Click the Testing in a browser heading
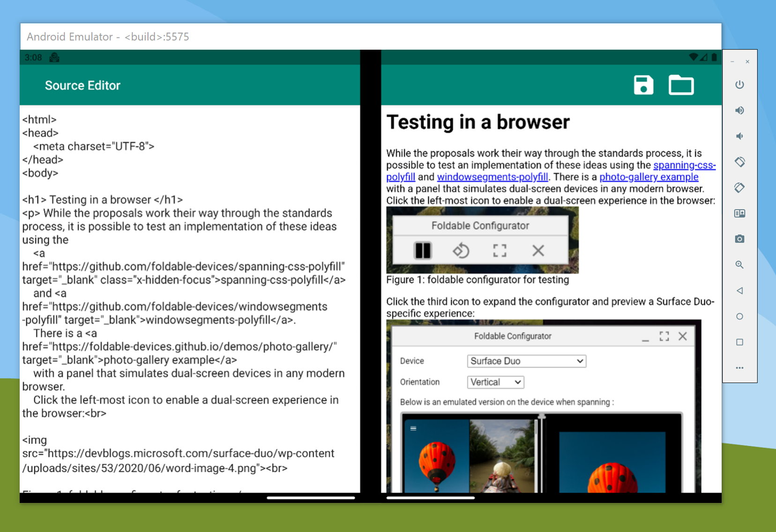 pyautogui.click(x=478, y=122)
